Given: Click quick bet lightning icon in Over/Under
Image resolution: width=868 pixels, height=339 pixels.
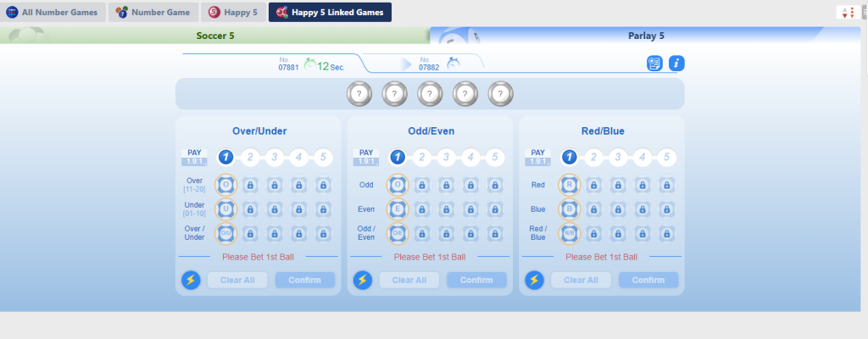Looking at the screenshot, I should [x=191, y=280].
